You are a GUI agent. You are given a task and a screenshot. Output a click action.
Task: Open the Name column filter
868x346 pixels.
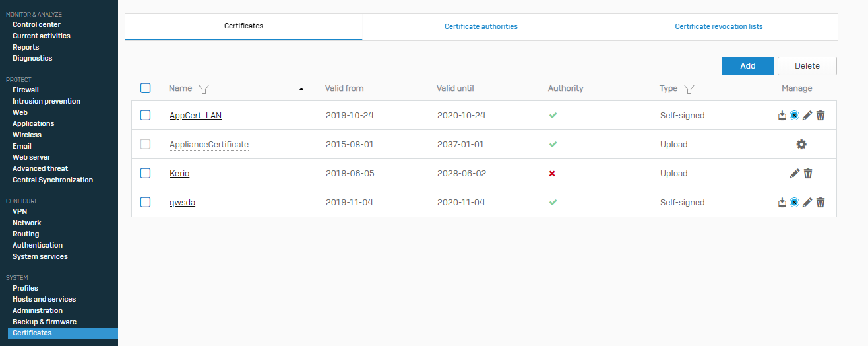click(x=204, y=88)
